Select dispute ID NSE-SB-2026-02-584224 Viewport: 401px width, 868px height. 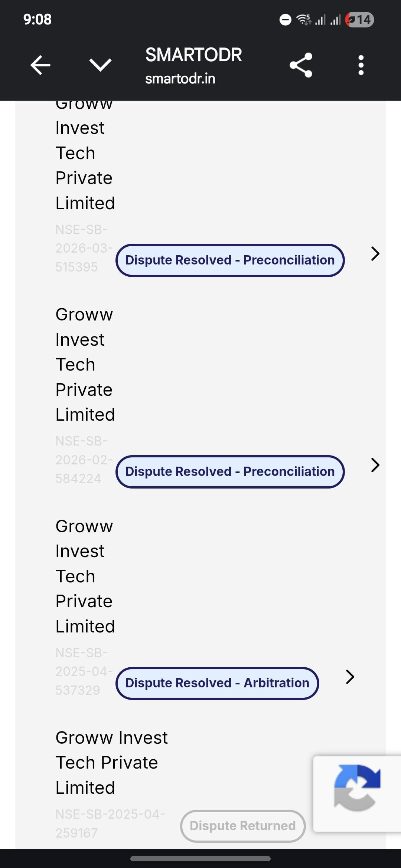83,460
